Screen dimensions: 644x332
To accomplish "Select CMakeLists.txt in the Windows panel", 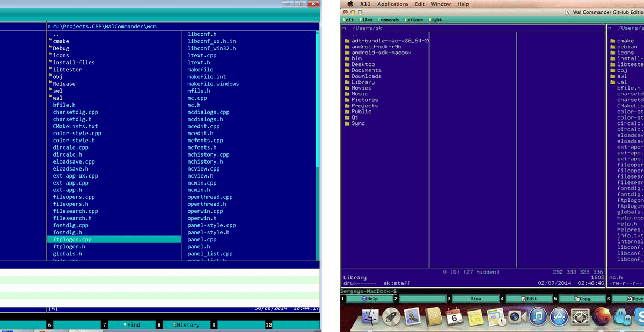I will [x=76, y=126].
